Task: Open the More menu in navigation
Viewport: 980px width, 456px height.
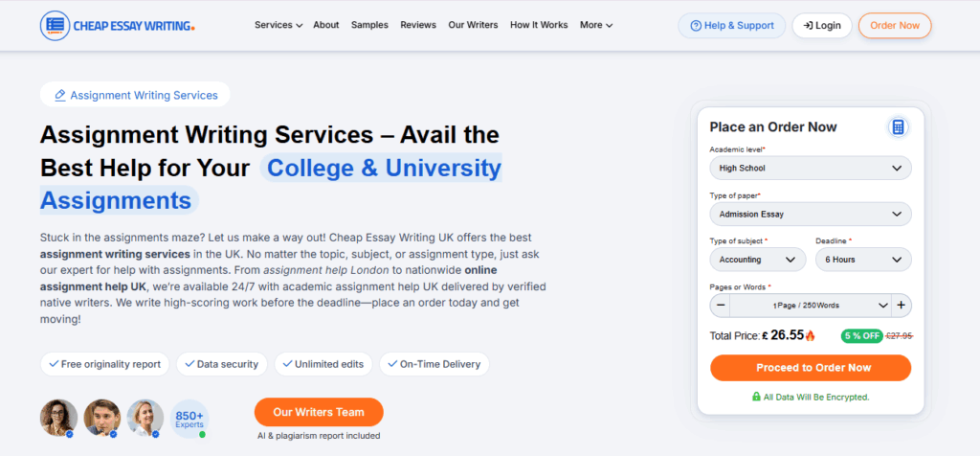Action: [x=596, y=25]
